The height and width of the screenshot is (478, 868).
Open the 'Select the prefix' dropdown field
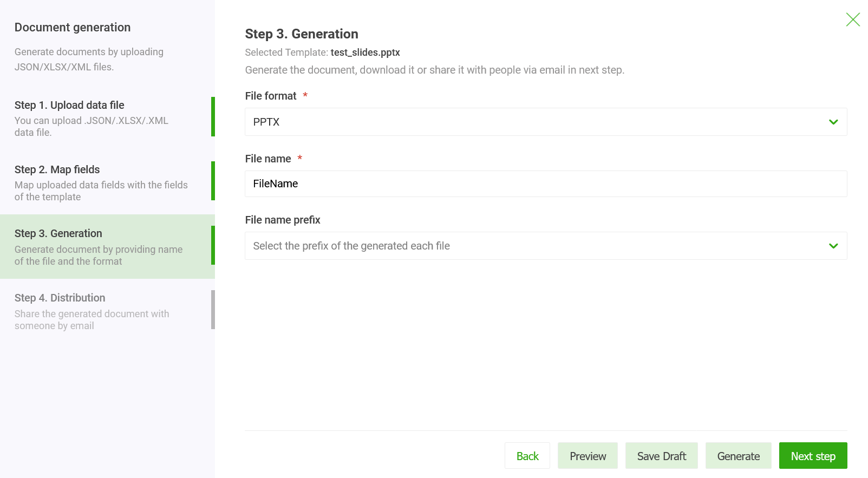coord(536,246)
